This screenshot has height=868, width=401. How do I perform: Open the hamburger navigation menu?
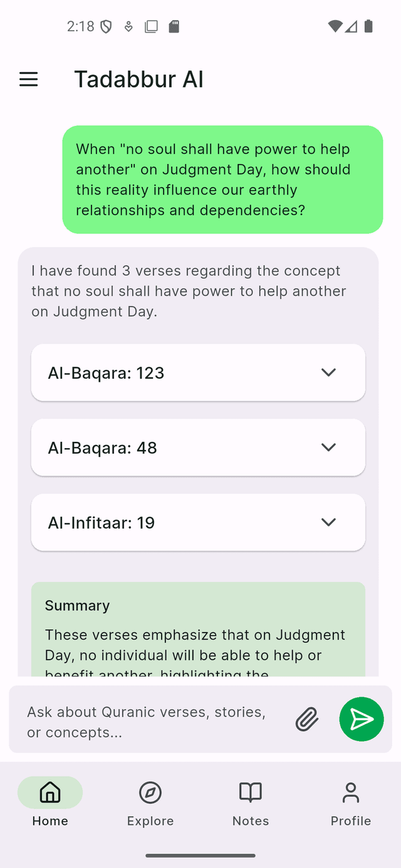(28, 79)
